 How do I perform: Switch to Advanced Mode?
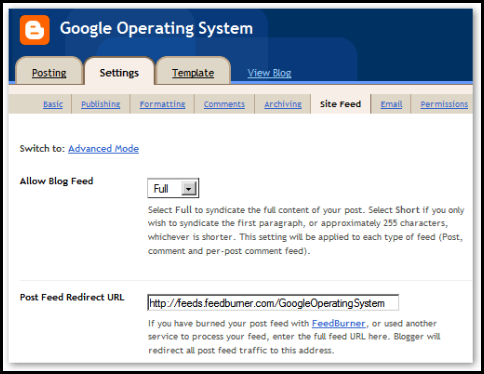coord(103,149)
